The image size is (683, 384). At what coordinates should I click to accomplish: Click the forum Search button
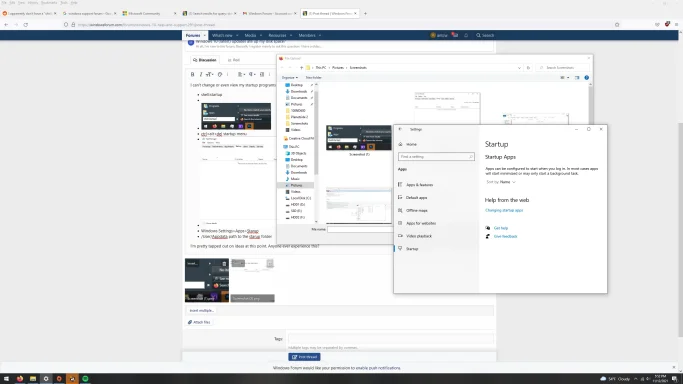click(x=485, y=35)
